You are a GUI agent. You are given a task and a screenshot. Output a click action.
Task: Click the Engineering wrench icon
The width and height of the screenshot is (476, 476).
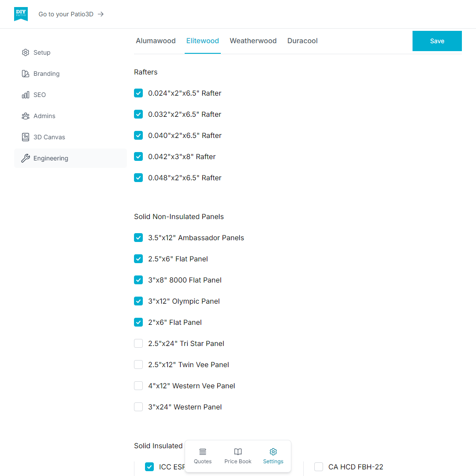coord(26,158)
